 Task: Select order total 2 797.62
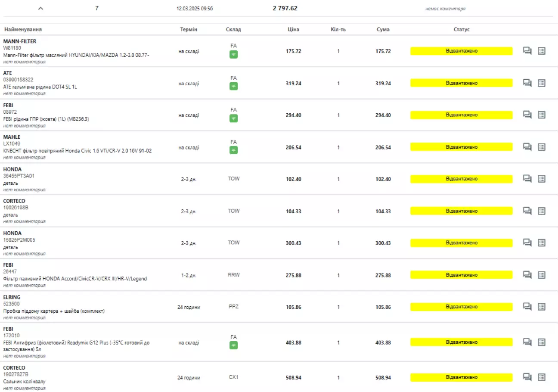point(285,8)
